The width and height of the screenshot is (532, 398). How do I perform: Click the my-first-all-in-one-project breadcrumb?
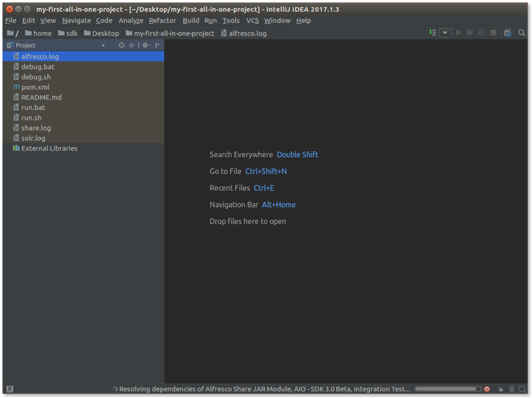coord(174,33)
